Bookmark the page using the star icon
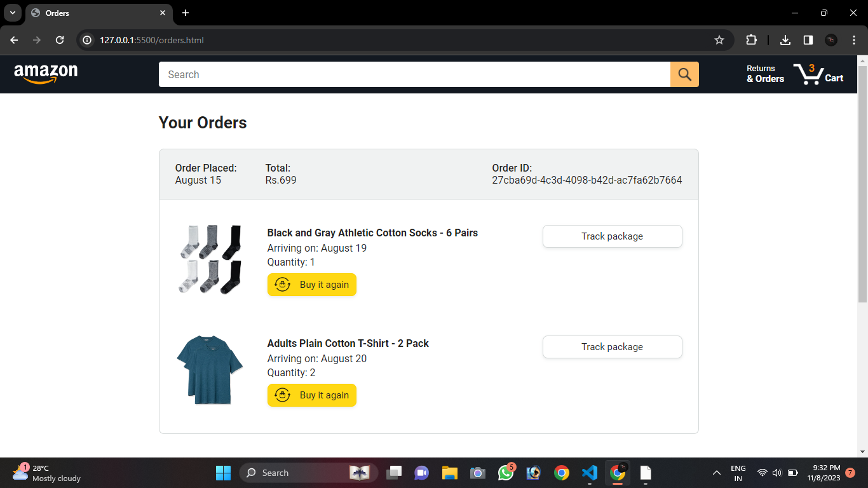 [719, 39]
